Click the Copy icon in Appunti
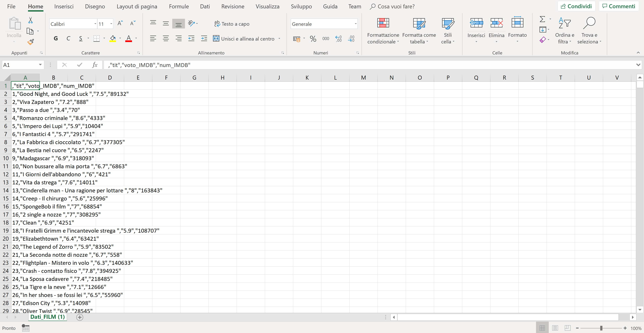Viewport: 644px width, 333px height. [x=30, y=31]
